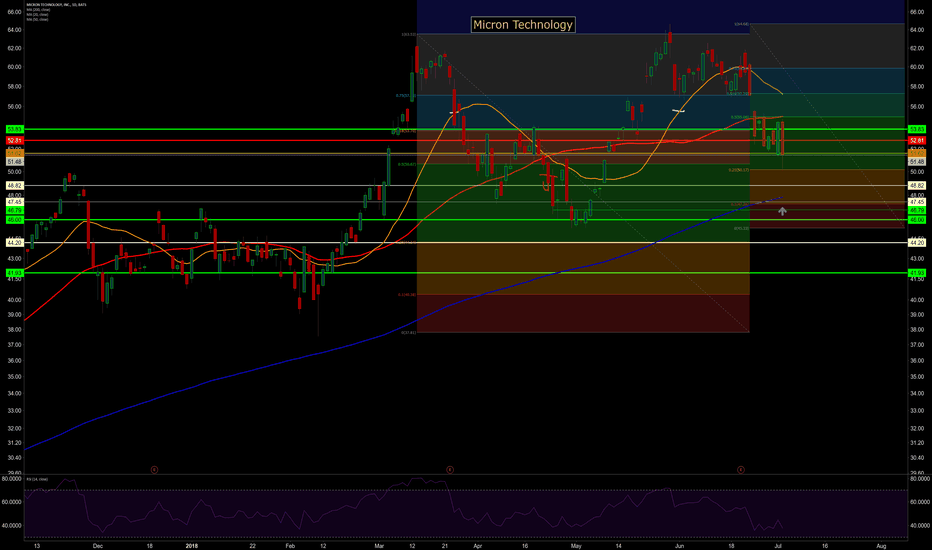The width and height of the screenshot is (932, 550).
Task: Click the 48.82 price label on left scale
Action: pyautogui.click(x=14, y=186)
